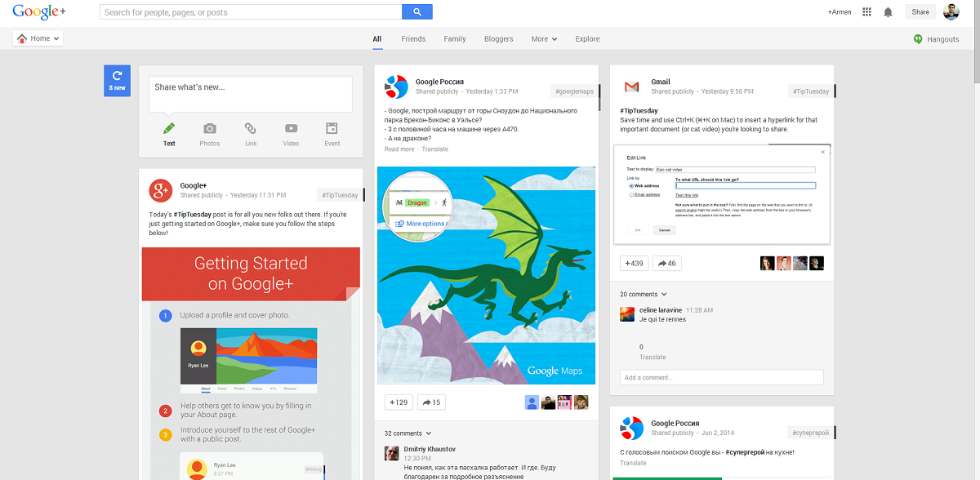The image size is (980, 480).
Task: Select the All stream tab
Action: (x=376, y=38)
